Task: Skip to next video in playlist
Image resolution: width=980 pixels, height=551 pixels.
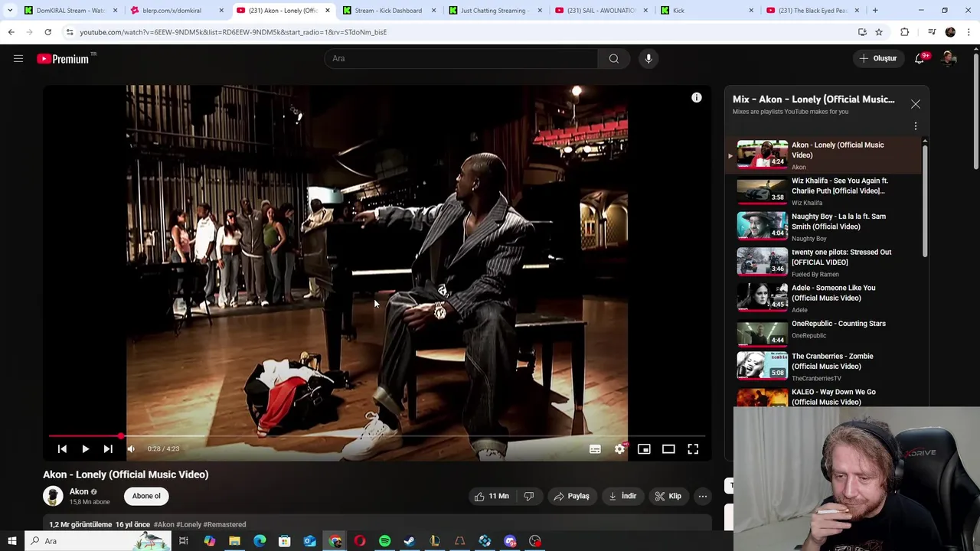Action: pos(108,449)
